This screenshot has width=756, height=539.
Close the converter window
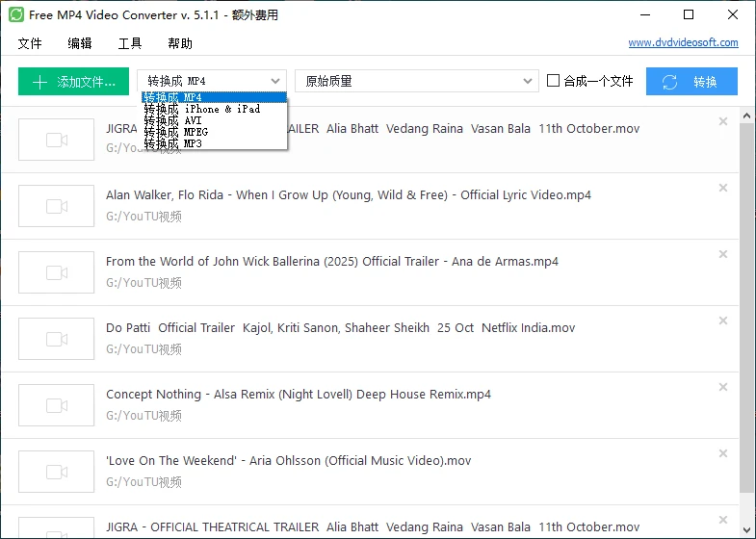(x=733, y=15)
